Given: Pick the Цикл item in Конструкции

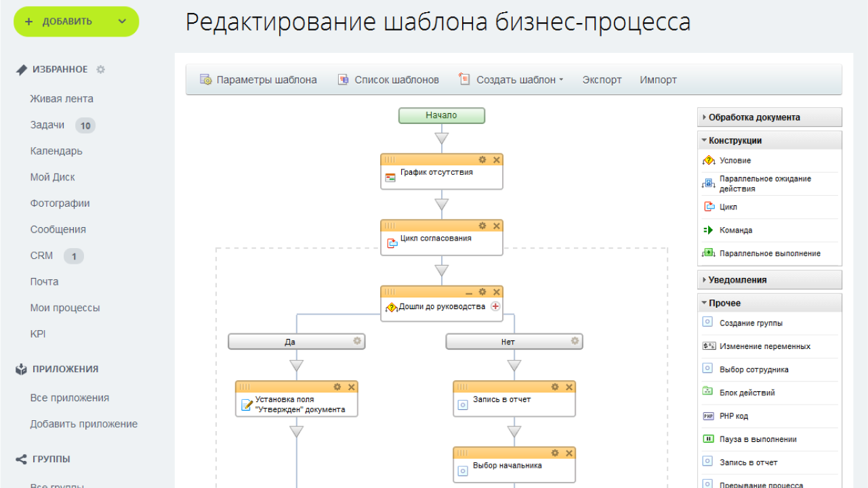Looking at the screenshot, I should (728, 207).
